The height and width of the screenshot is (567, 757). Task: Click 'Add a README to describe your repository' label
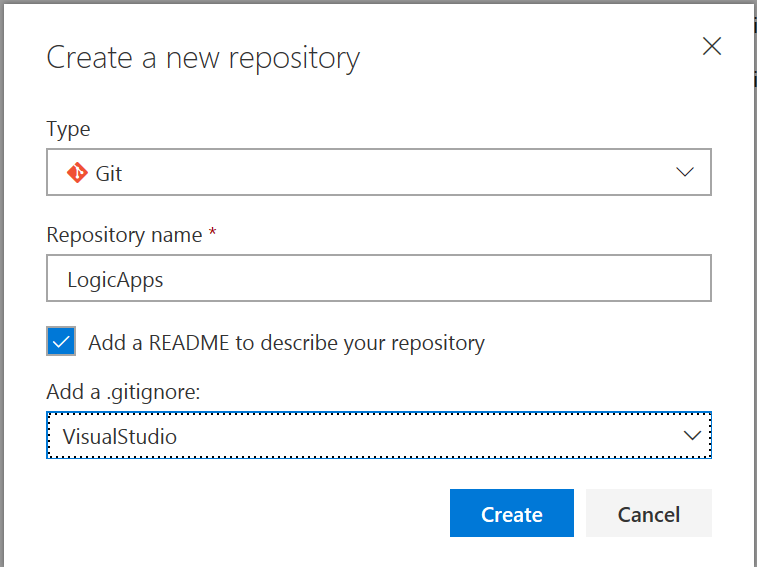[286, 343]
